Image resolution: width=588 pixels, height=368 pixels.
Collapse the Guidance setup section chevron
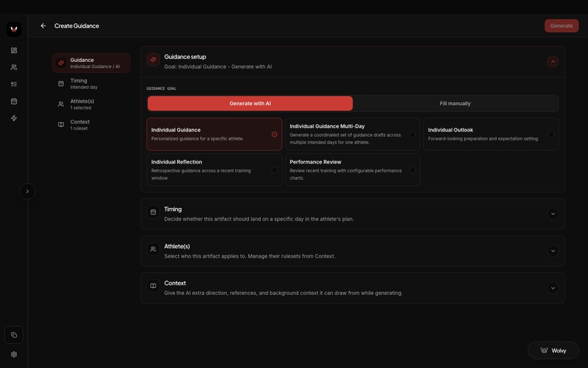pos(553,61)
